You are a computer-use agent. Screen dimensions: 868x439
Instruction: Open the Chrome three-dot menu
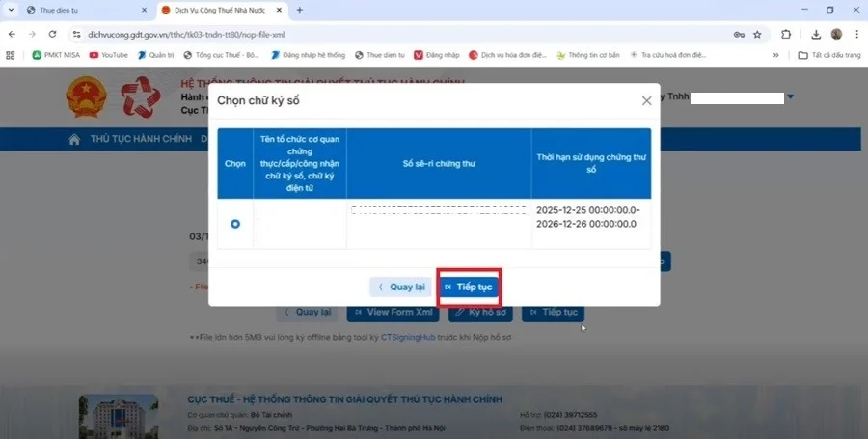855,33
